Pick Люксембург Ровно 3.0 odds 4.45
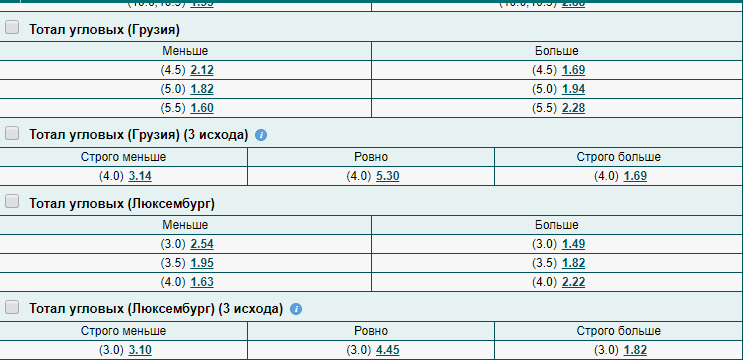Image resolution: width=743 pixels, height=360 pixels. (x=388, y=351)
